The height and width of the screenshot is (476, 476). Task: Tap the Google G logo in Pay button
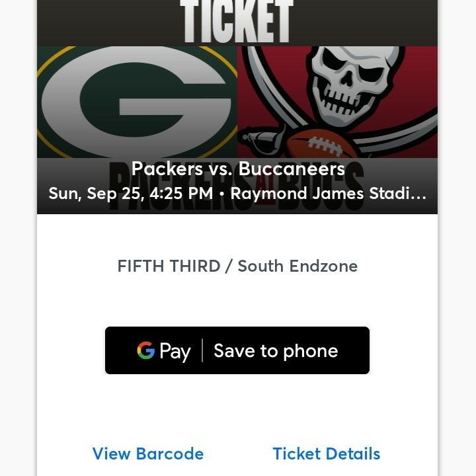(145, 350)
